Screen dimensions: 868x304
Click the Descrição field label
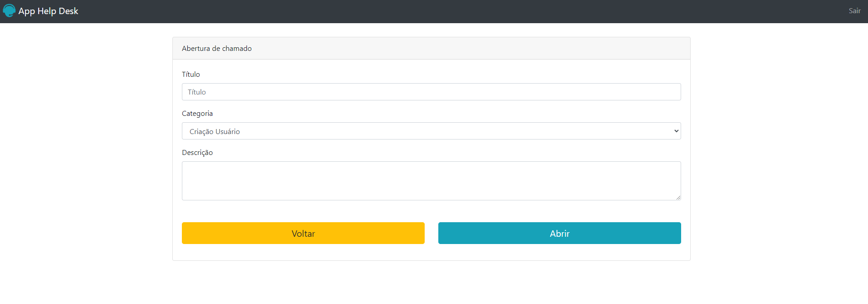[197, 152]
